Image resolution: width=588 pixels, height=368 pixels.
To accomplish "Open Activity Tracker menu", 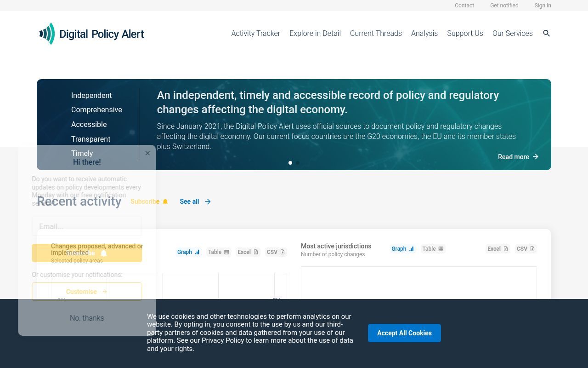I will coord(255,33).
